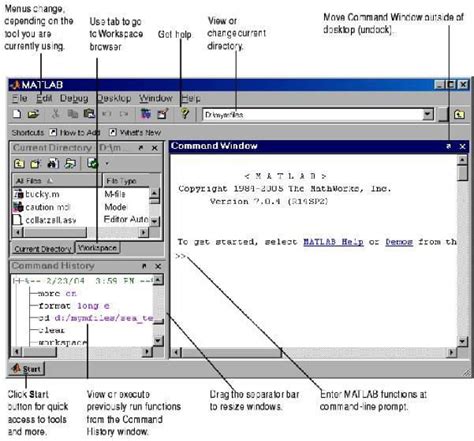Close the Current Directory panel

click(x=155, y=148)
